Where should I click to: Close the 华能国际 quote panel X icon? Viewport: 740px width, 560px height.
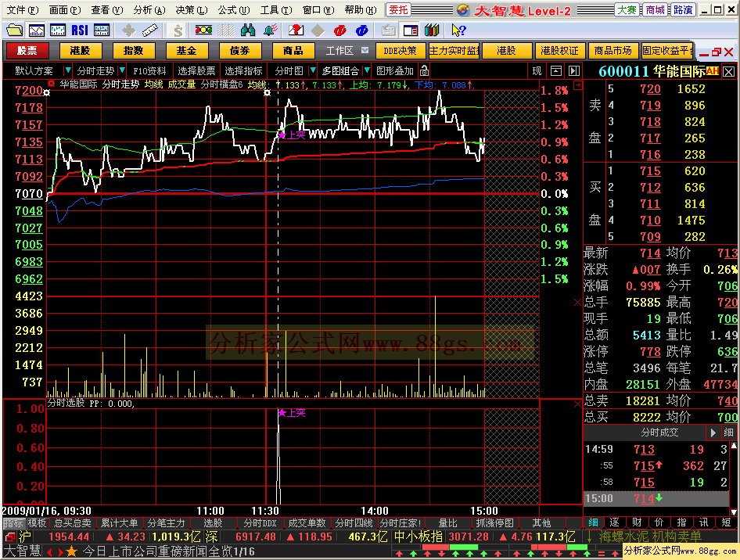coord(729,72)
